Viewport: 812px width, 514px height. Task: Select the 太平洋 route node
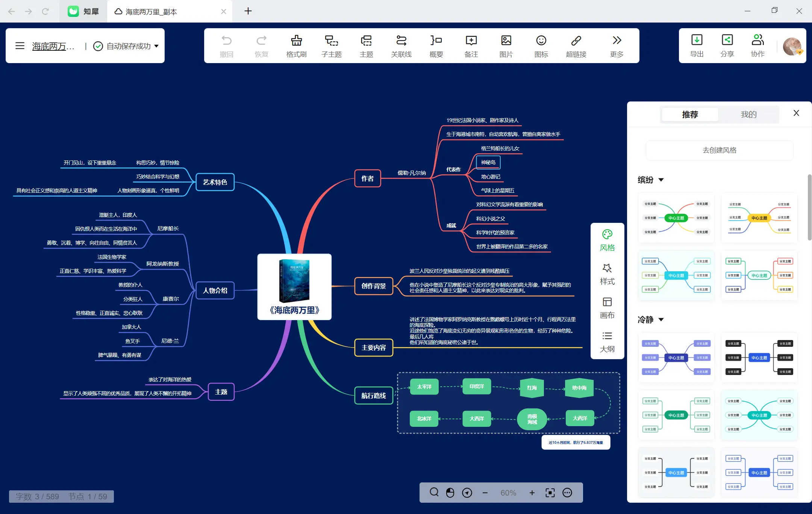(x=424, y=387)
